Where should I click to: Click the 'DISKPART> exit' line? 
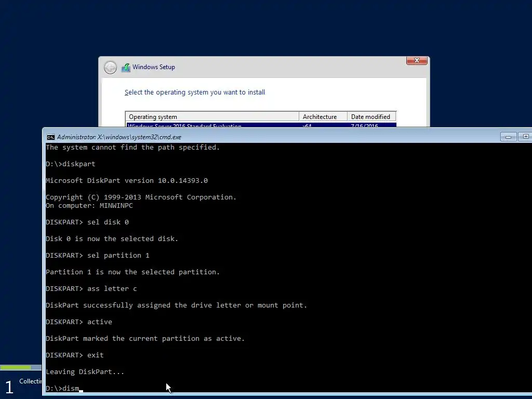pos(75,355)
